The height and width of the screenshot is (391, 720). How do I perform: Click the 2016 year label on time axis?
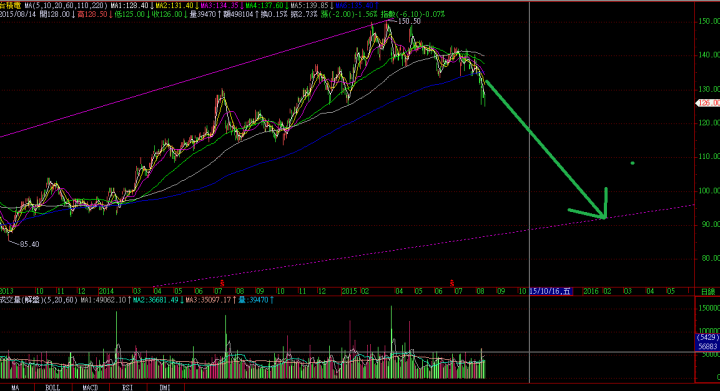pyautogui.click(x=591, y=291)
